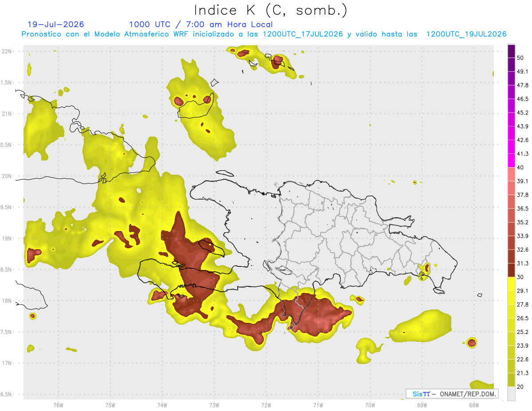
Task: Click the colorbar value '43.9'
Action: (522, 126)
